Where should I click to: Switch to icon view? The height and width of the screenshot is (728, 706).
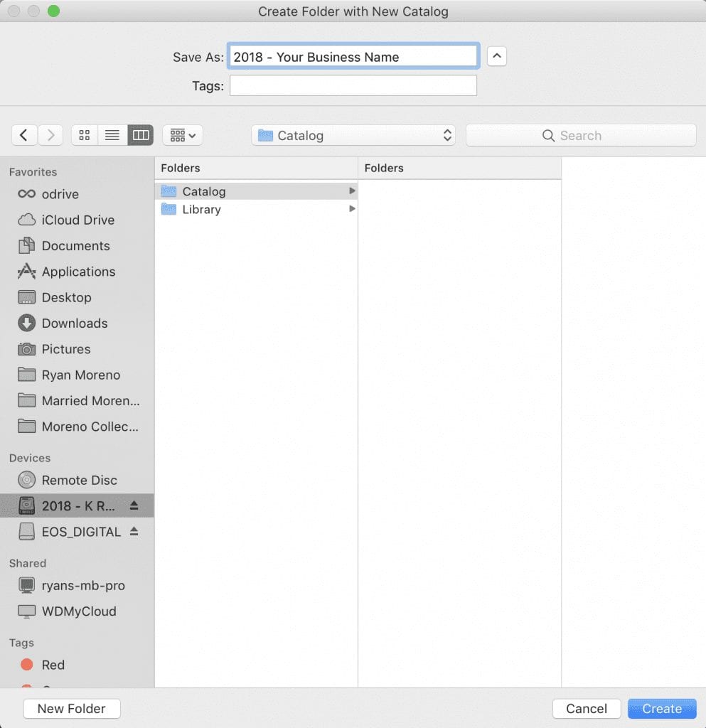click(x=85, y=135)
